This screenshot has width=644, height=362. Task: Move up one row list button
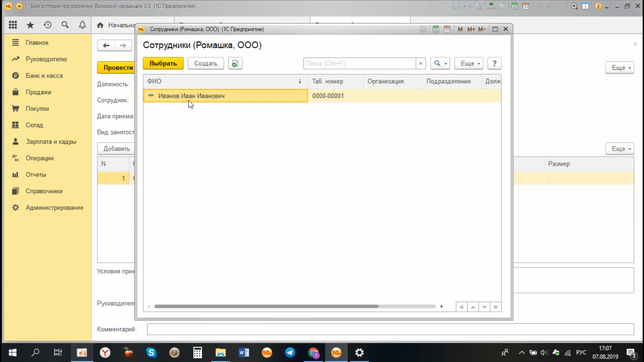point(473,307)
